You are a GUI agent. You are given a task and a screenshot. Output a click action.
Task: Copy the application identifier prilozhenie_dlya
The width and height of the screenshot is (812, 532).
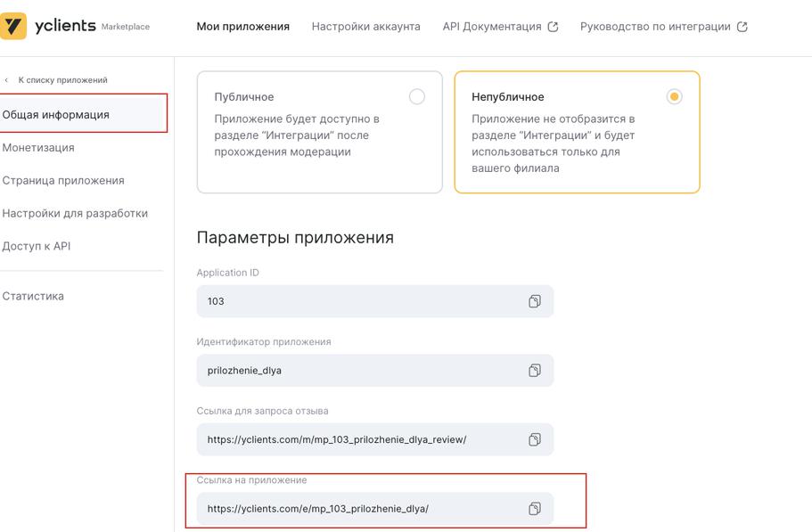(x=535, y=371)
